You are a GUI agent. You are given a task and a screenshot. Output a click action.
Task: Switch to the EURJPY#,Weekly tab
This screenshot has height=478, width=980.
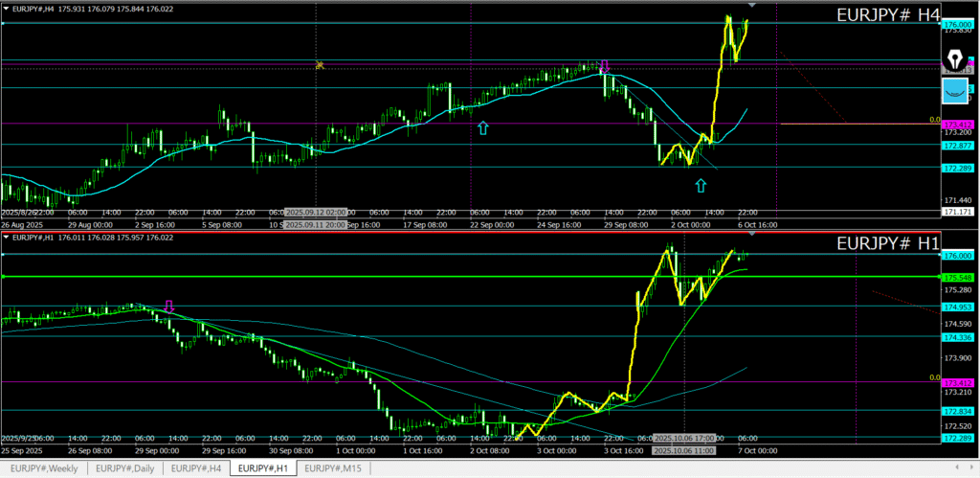44,468
